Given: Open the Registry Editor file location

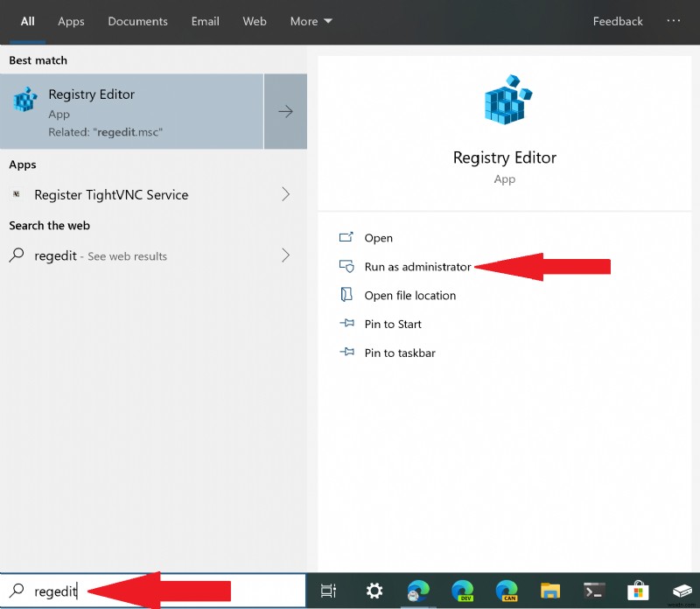Looking at the screenshot, I should (x=410, y=296).
